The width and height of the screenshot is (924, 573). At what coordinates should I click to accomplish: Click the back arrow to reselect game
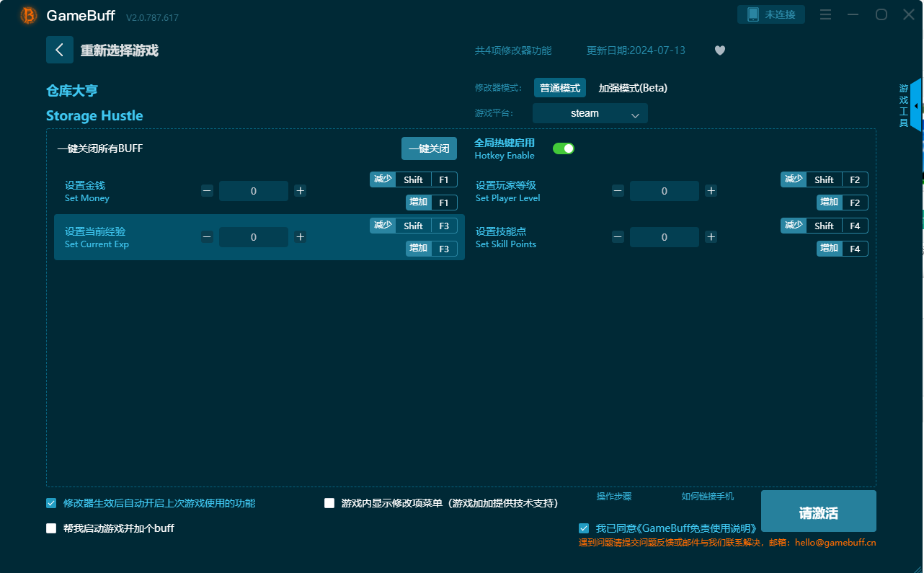tap(60, 50)
